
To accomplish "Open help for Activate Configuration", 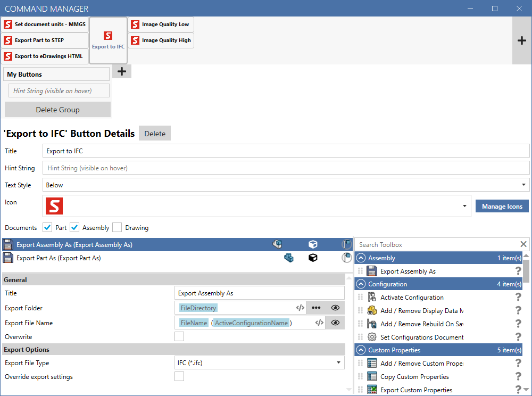I will point(518,297).
